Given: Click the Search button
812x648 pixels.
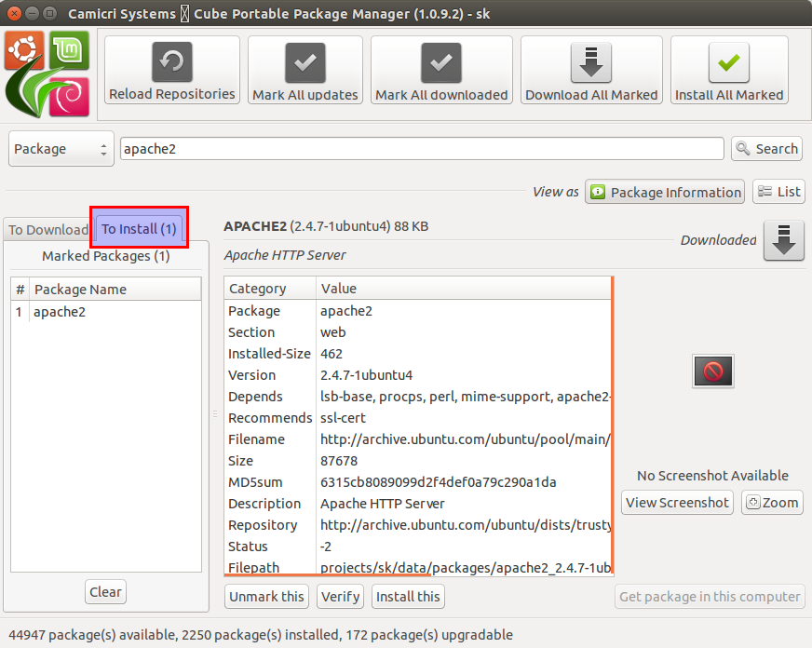Looking at the screenshot, I should tap(767, 149).
